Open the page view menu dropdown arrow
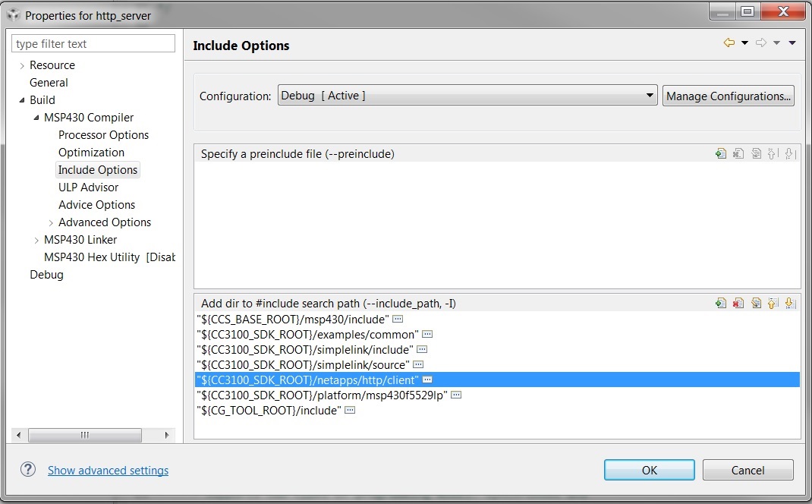The width and height of the screenshot is (812, 504). point(792,43)
